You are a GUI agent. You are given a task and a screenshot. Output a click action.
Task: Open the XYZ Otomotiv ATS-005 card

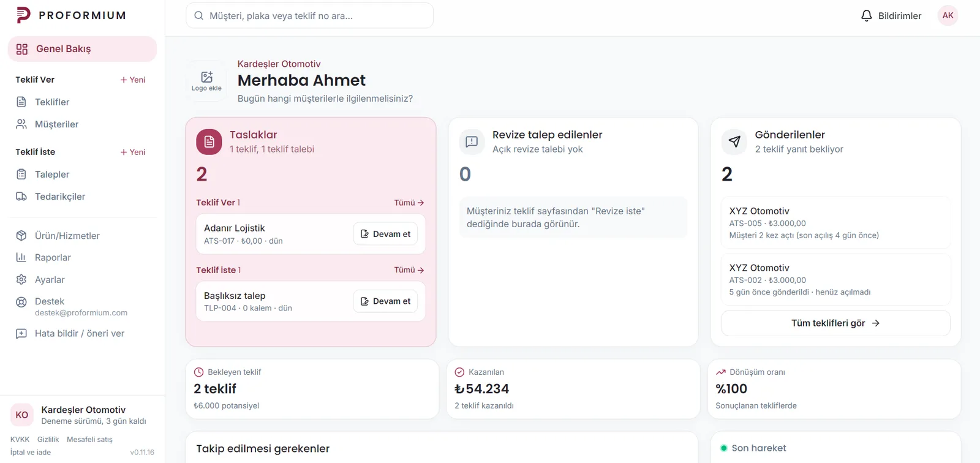(835, 223)
